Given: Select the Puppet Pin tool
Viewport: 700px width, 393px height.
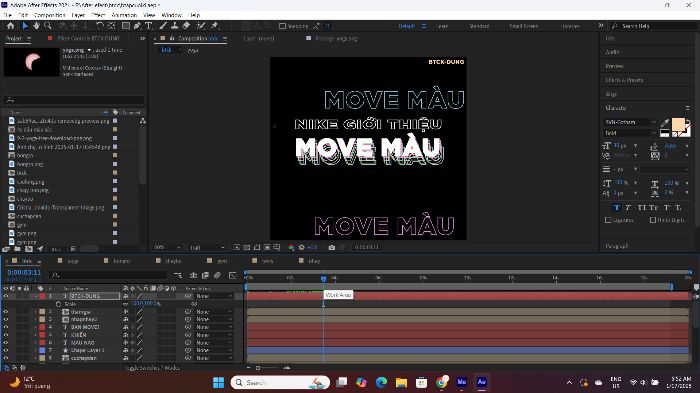Looking at the screenshot, I should [215, 26].
